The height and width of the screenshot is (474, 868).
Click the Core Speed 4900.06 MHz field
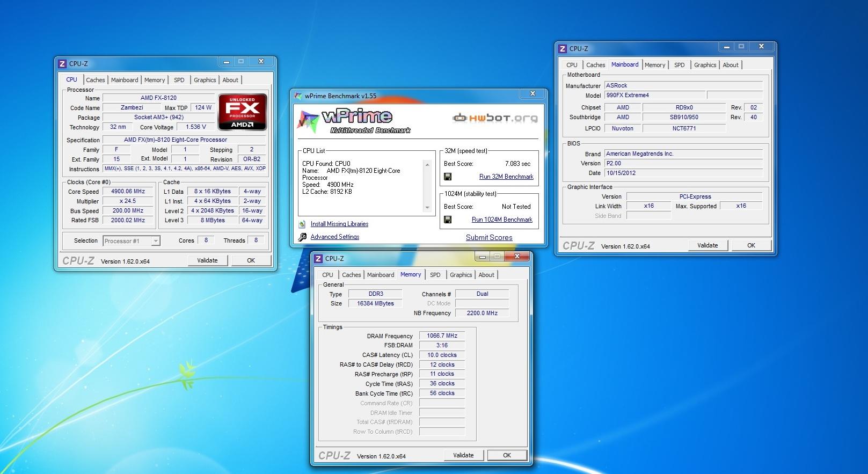[128, 192]
